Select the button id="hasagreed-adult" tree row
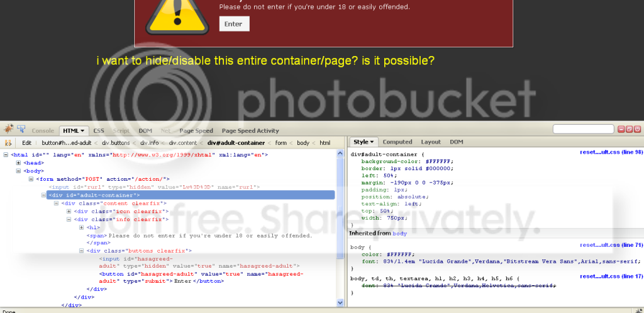This screenshot has width=644, height=313. click(x=201, y=278)
